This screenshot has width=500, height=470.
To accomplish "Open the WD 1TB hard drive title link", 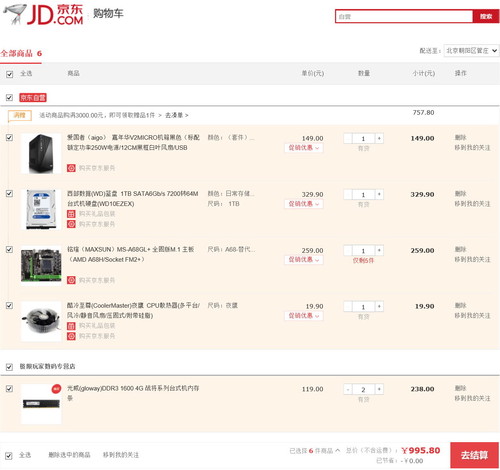I will (133, 198).
